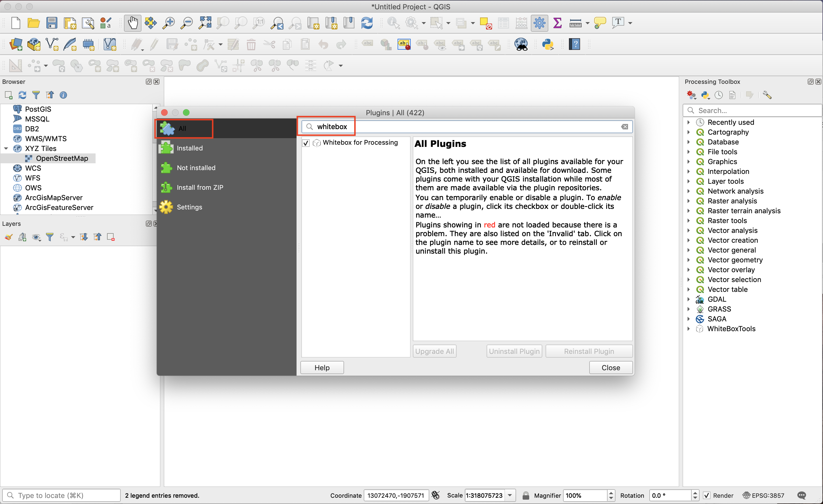Increase the Magnifier value stepper

coord(611,493)
